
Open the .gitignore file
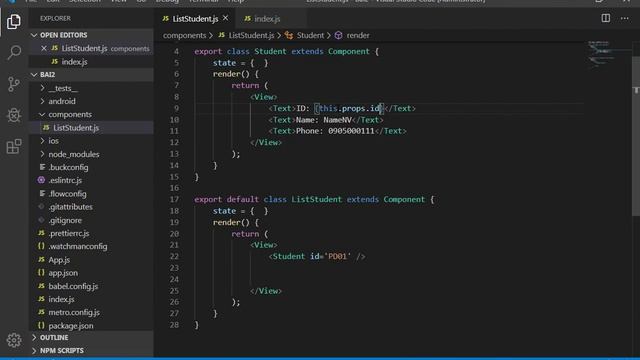click(91, 220)
